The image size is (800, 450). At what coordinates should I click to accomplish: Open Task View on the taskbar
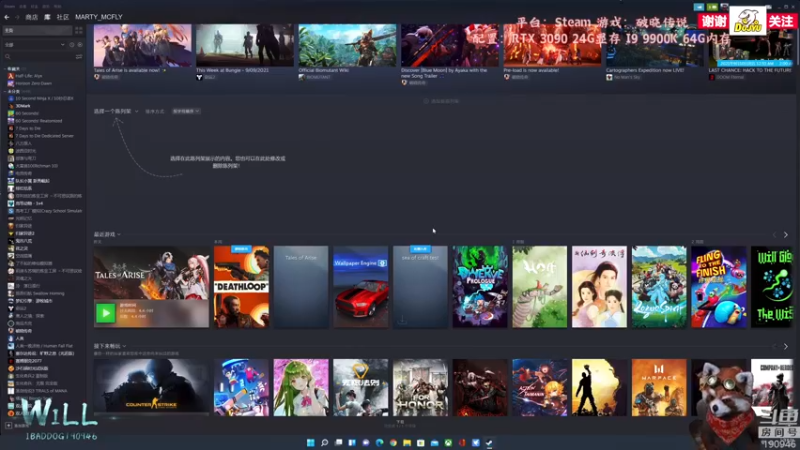[338, 442]
